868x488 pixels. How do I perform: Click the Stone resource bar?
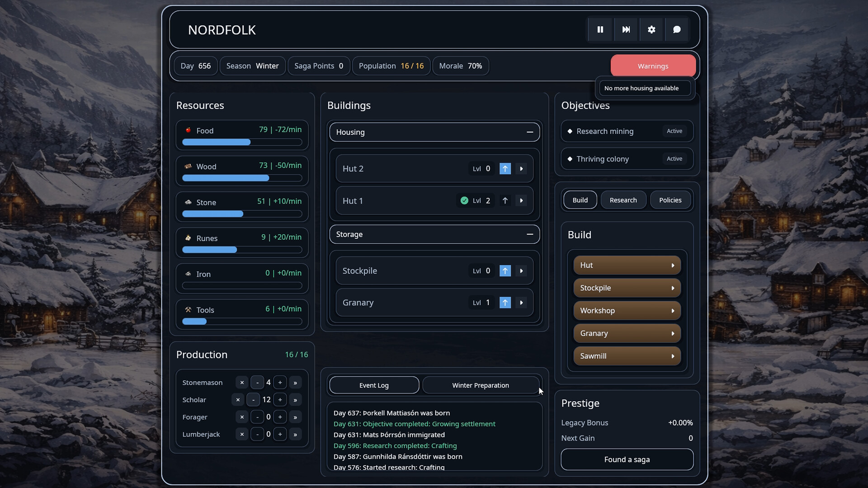(x=242, y=214)
